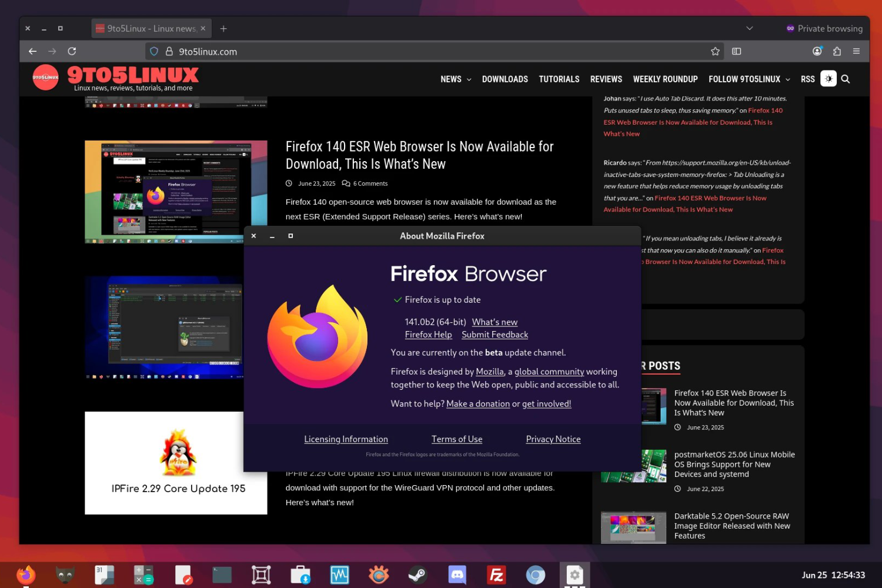Launch Firefox from the taskbar
Image resolution: width=882 pixels, height=588 pixels.
[26, 575]
